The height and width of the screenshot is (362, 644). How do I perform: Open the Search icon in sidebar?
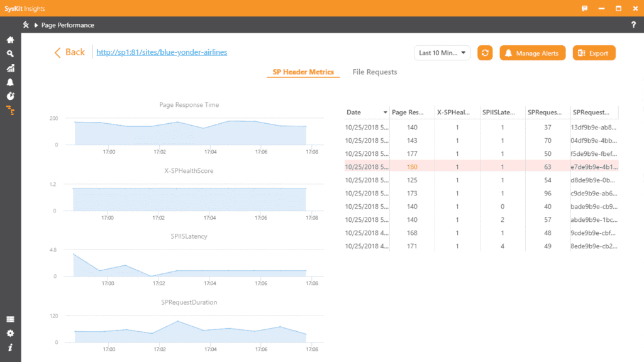pos(10,54)
